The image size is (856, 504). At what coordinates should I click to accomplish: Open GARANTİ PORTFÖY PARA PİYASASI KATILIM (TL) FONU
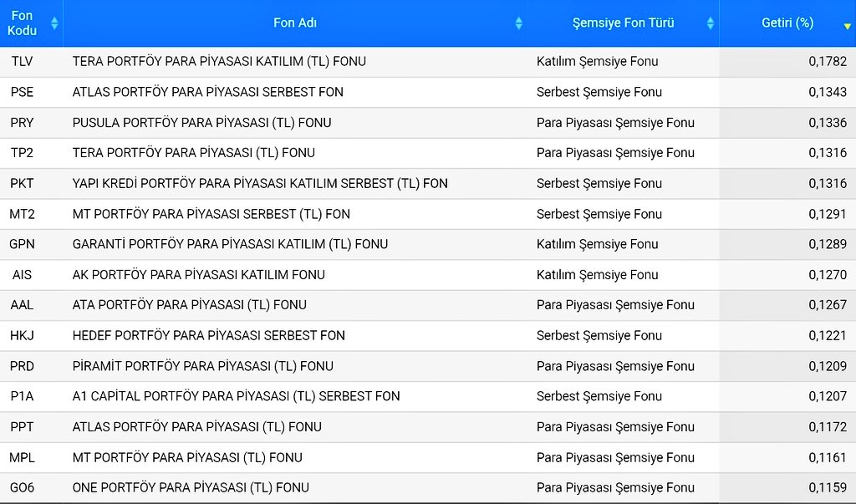[230, 243]
